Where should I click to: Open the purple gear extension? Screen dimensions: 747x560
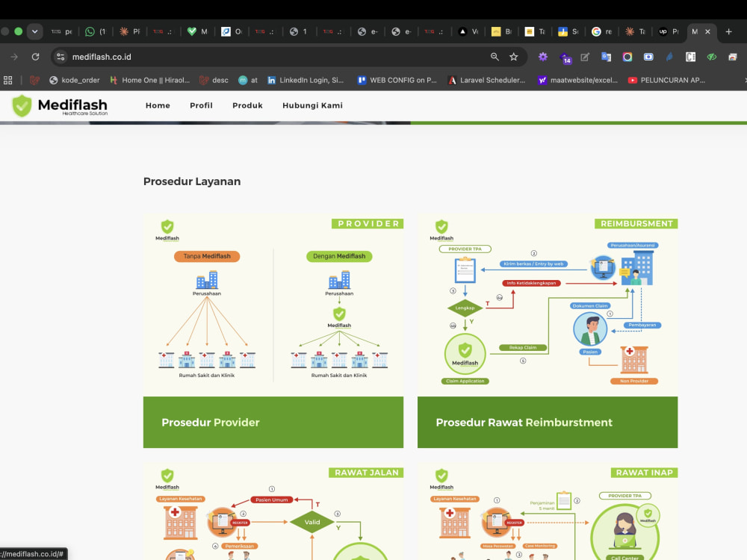(x=542, y=57)
